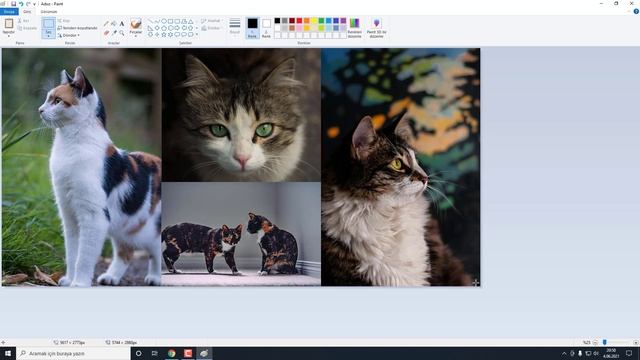Click the Save icon in quick access toolbar
The image size is (640, 360).
(x=13, y=4)
